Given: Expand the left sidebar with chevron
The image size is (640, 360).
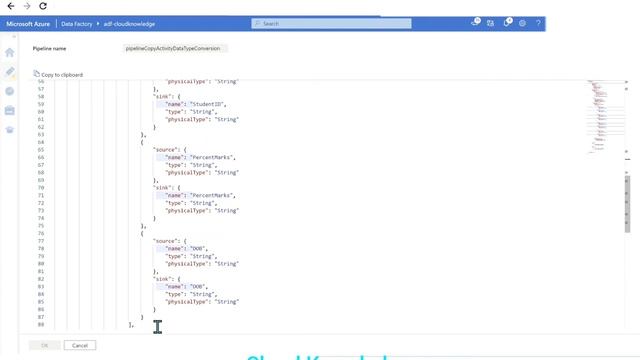Looking at the screenshot, I should point(14,37).
